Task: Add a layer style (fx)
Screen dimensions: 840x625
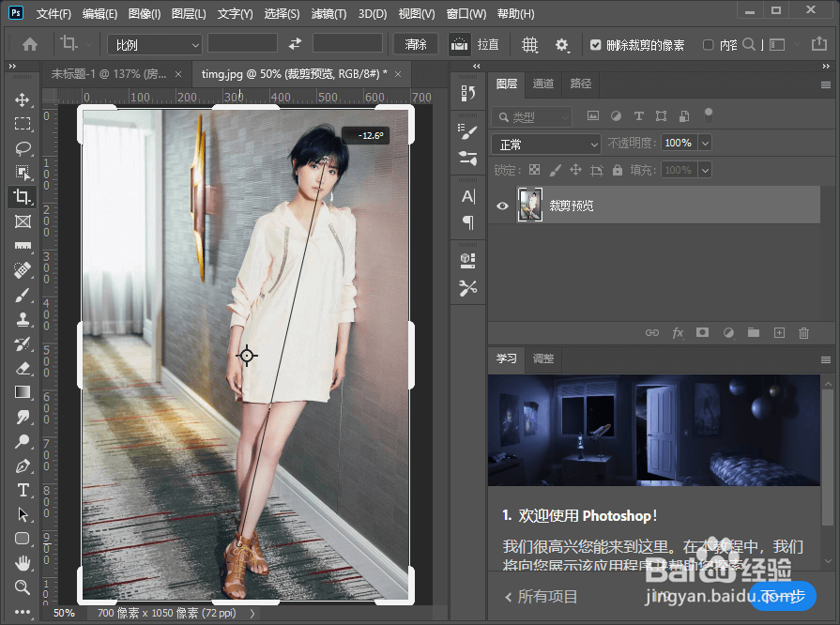Action: [678, 332]
